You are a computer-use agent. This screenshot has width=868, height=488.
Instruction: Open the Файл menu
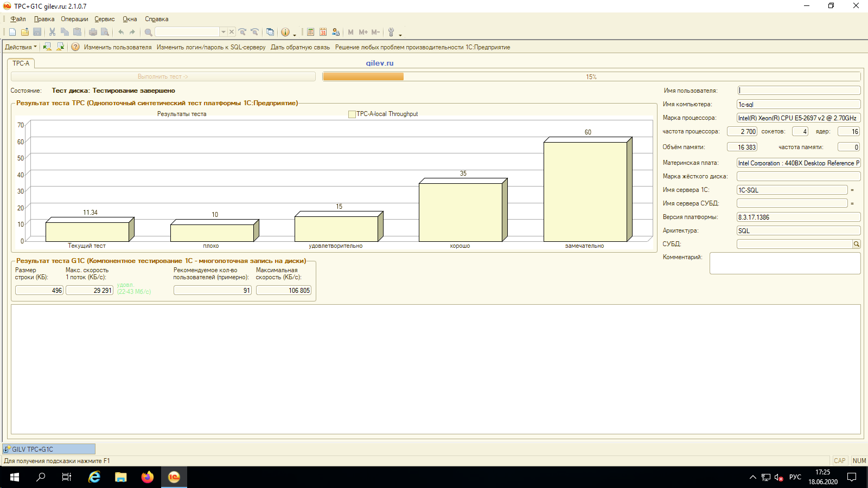point(18,19)
